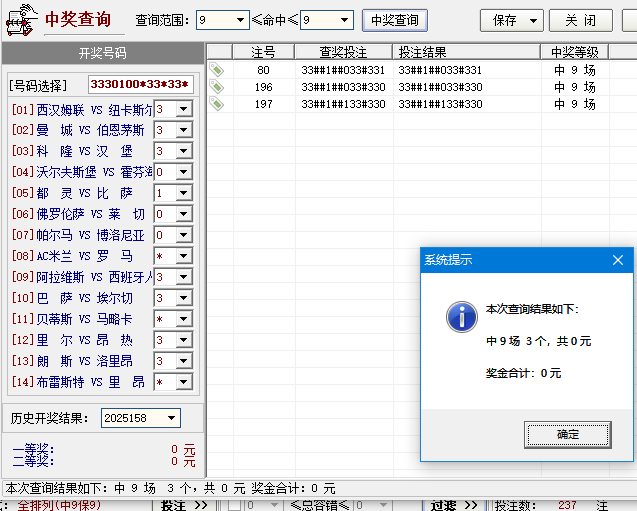Open the 命中 maximum dropdown
Viewport: 637px width, 511px height.
344,20
